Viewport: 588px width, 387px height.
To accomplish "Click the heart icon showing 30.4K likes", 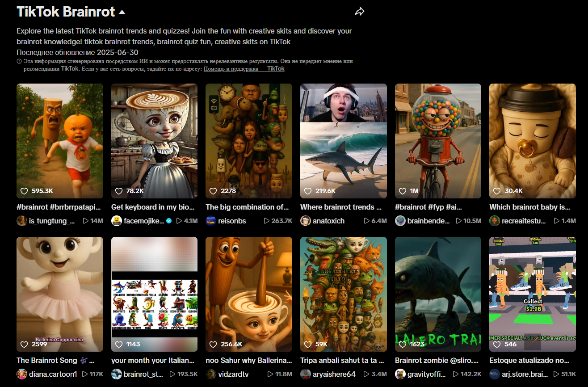I will 497,191.
